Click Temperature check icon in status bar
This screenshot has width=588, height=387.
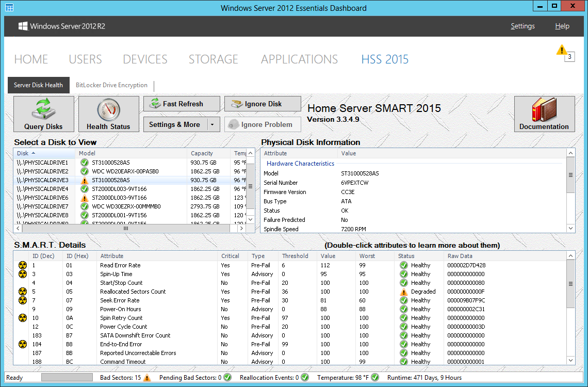375,378
